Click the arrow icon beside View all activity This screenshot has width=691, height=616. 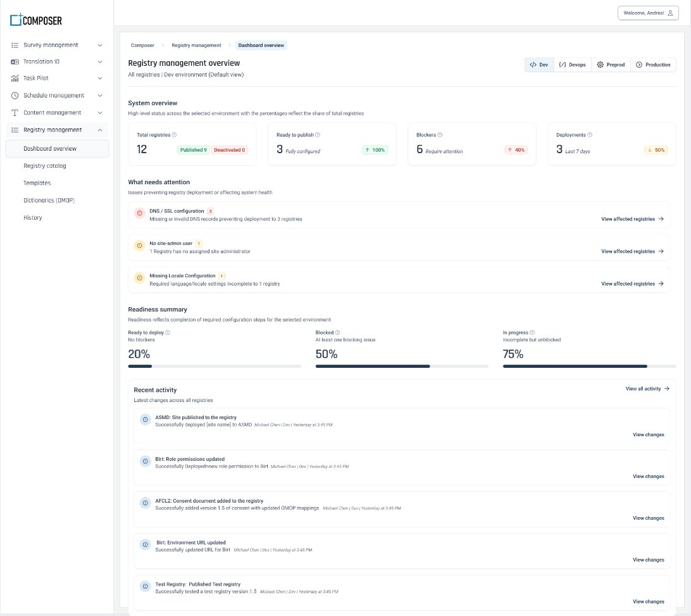click(667, 389)
